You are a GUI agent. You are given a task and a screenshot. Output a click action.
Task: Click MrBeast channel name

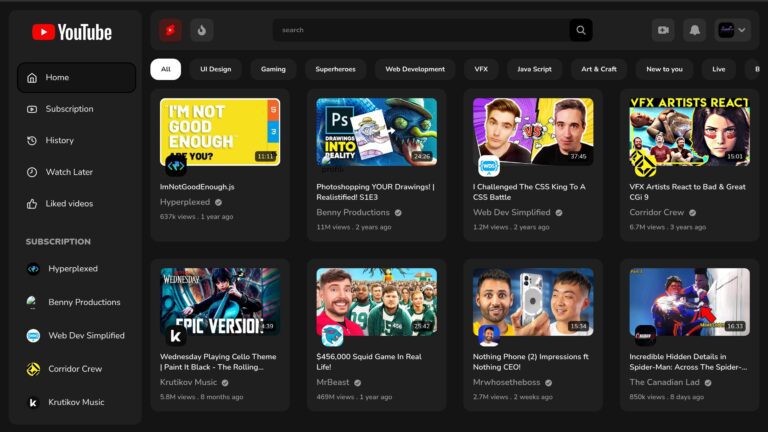coord(333,383)
